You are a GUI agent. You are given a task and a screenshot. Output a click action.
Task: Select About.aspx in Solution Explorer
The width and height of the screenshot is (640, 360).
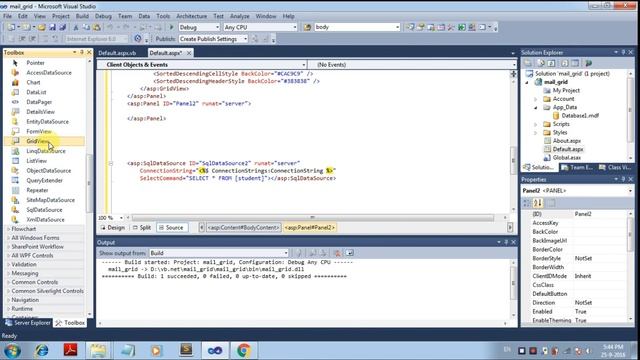pos(567,141)
